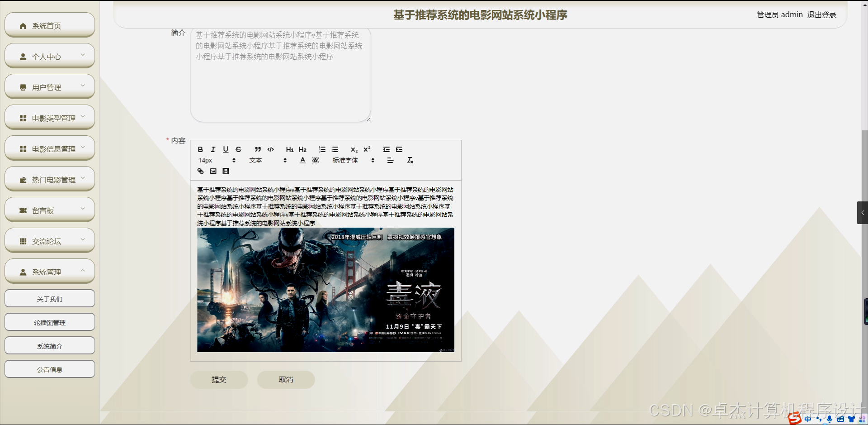Apply subscript formatting
This screenshot has width=868, height=425.
pos(354,149)
